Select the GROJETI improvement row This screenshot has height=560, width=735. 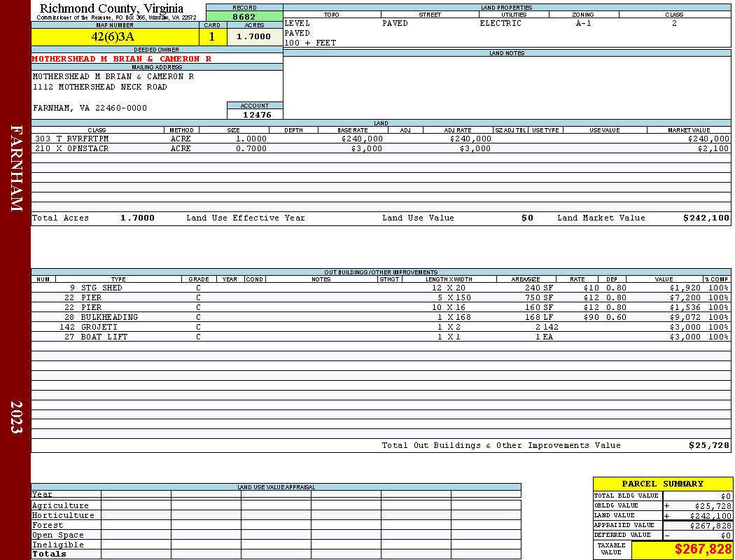pyautogui.click(x=381, y=327)
